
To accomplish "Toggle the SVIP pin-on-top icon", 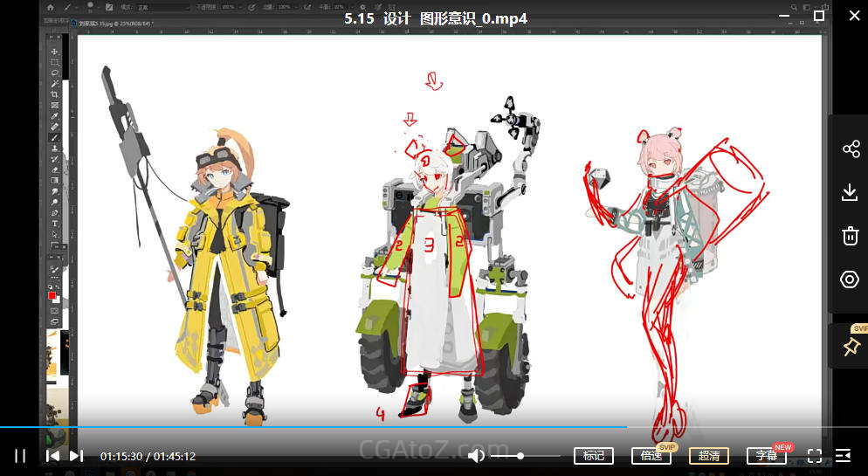I will pyautogui.click(x=851, y=347).
